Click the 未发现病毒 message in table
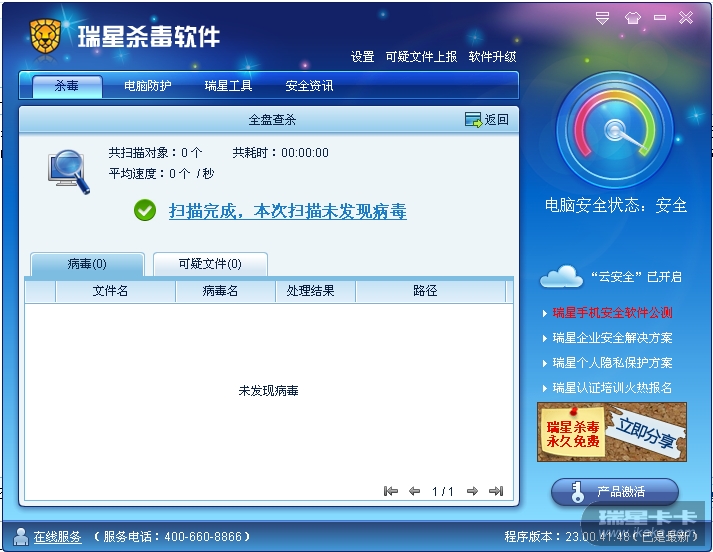Screen dimensions: 713x552 (x=268, y=391)
